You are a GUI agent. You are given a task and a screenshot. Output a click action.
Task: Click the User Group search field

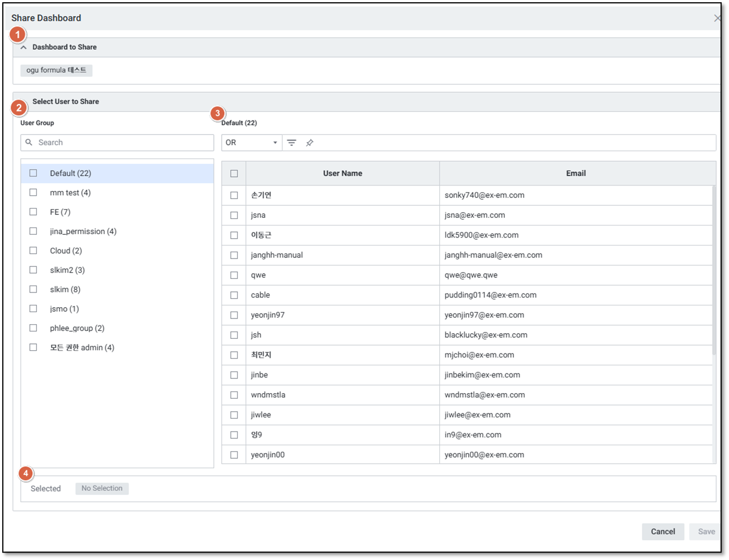point(122,143)
